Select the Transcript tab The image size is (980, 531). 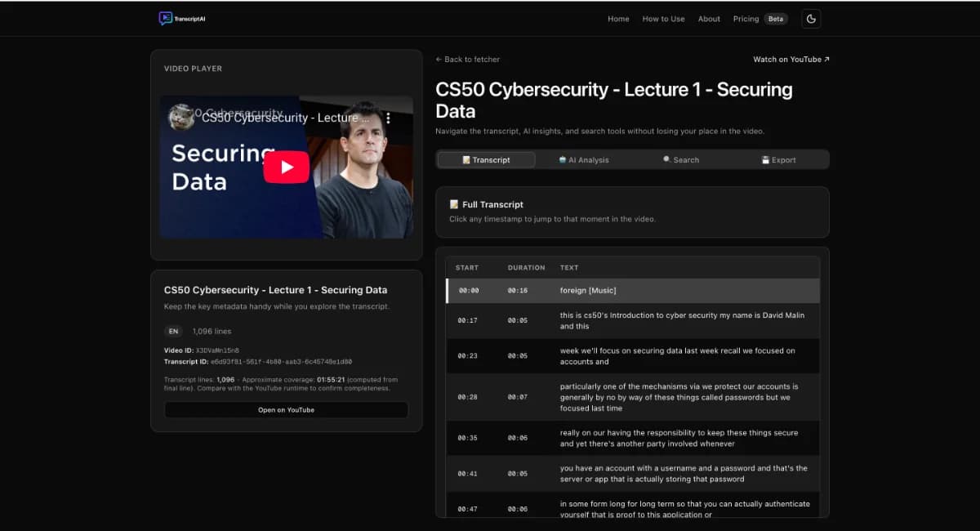[x=487, y=160]
